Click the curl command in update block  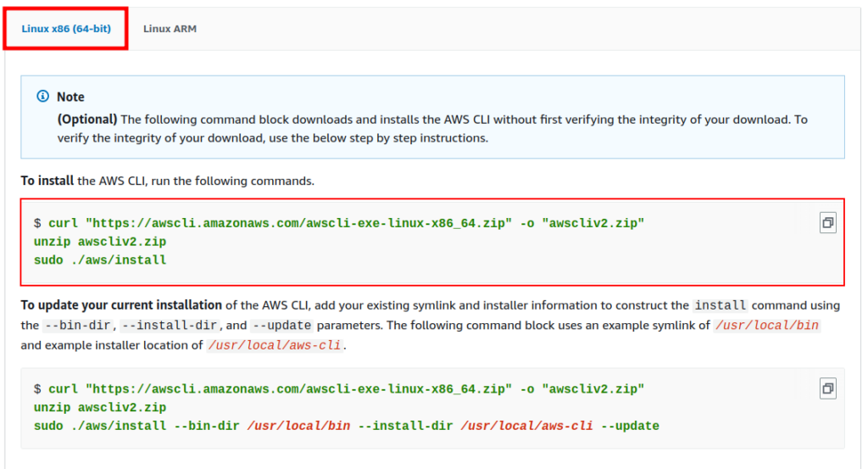coord(346,389)
